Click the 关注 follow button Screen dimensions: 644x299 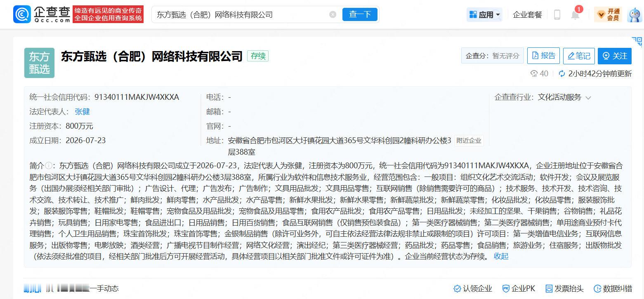(615, 56)
